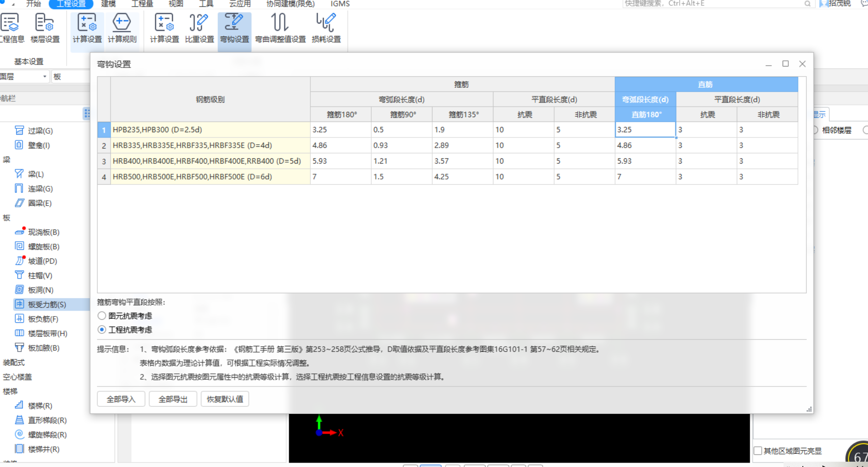Select 螺旋梯段(R) component icon
The image size is (868, 467).
point(19,434)
